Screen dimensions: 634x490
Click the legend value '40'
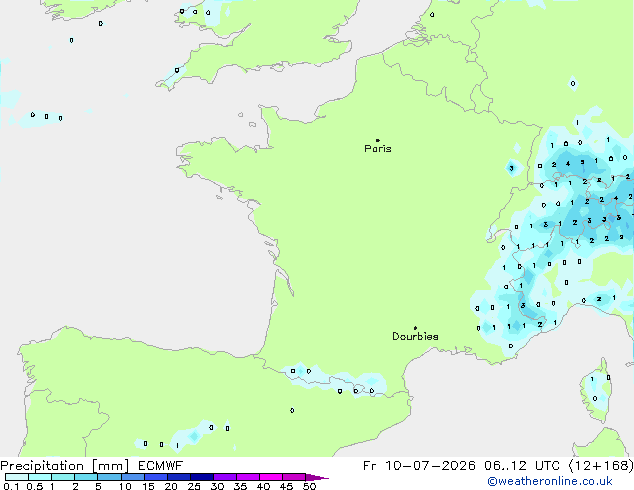tap(263, 486)
